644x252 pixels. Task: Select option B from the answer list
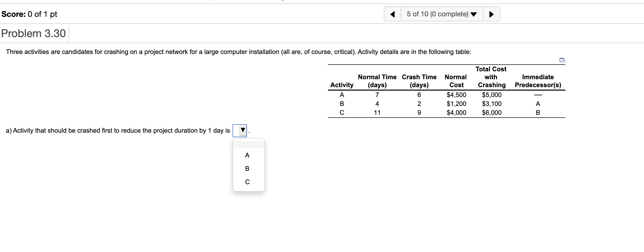(x=247, y=169)
